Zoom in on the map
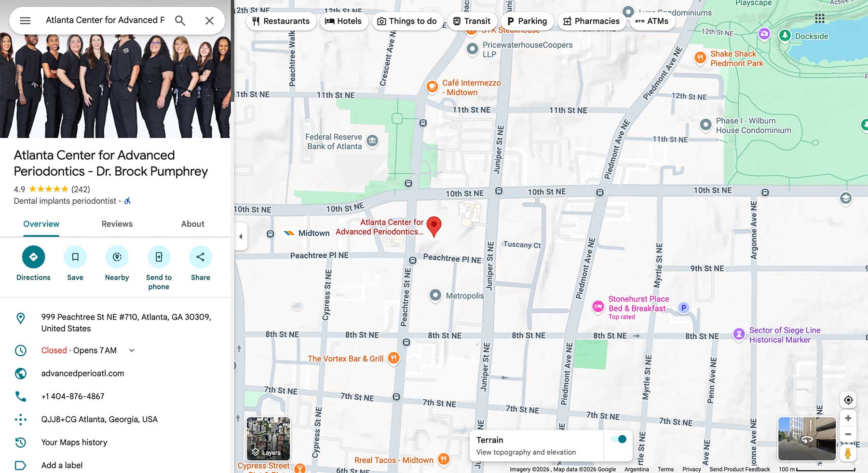Image resolution: width=868 pixels, height=473 pixels. 848,418
